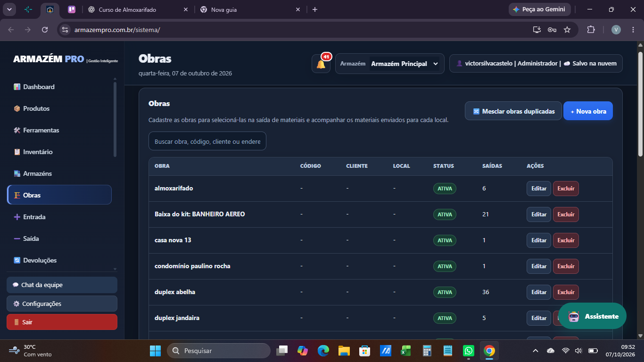Open Ferramentas section
The height and width of the screenshot is (362, 644).
click(59, 130)
